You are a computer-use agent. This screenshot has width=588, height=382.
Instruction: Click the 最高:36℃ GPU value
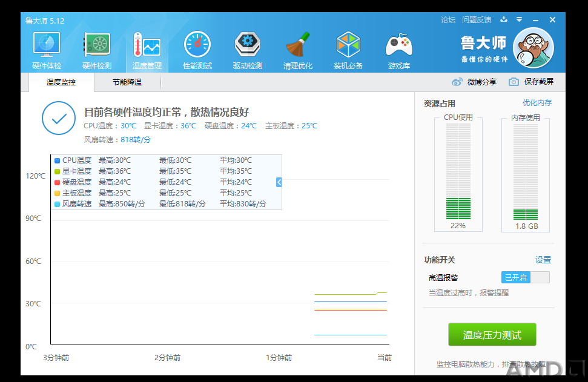point(114,171)
